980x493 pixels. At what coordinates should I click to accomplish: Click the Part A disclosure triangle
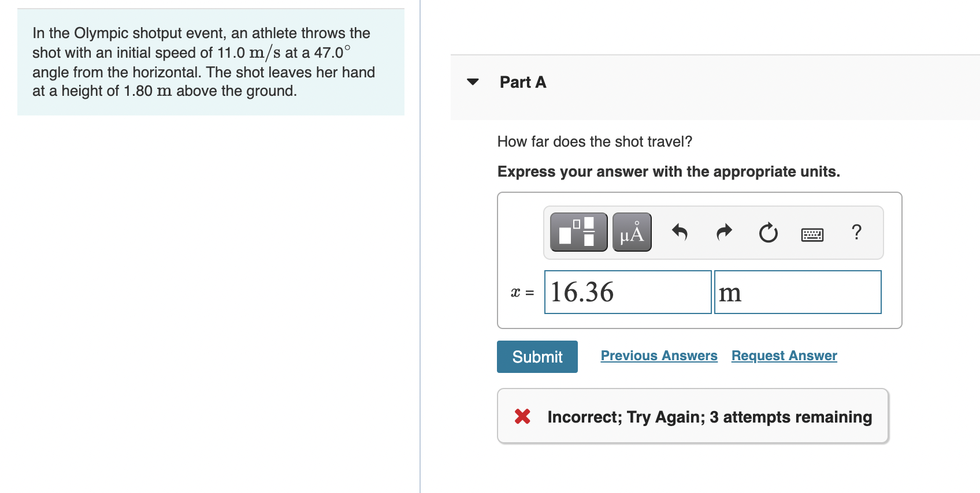point(472,82)
